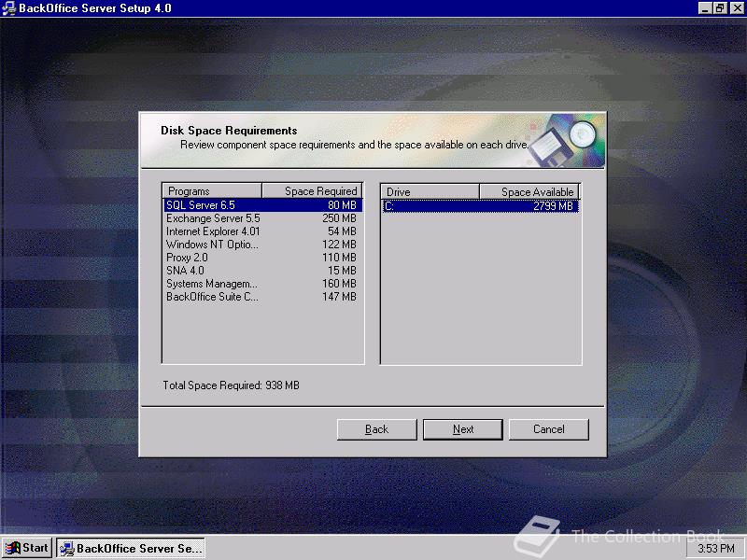Click the Disk Space Requirements heading
This screenshot has height=560, width=747.
(229, 131)
